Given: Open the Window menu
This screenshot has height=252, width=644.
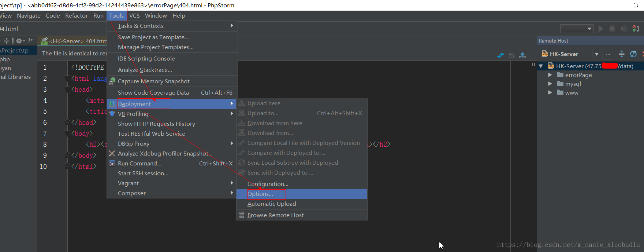Looking at the screenshot, I should pos(156,15).
